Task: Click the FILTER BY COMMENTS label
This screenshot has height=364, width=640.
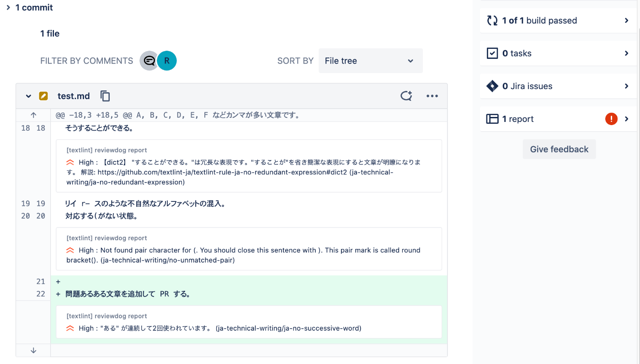Action: (x=87, y=61)
